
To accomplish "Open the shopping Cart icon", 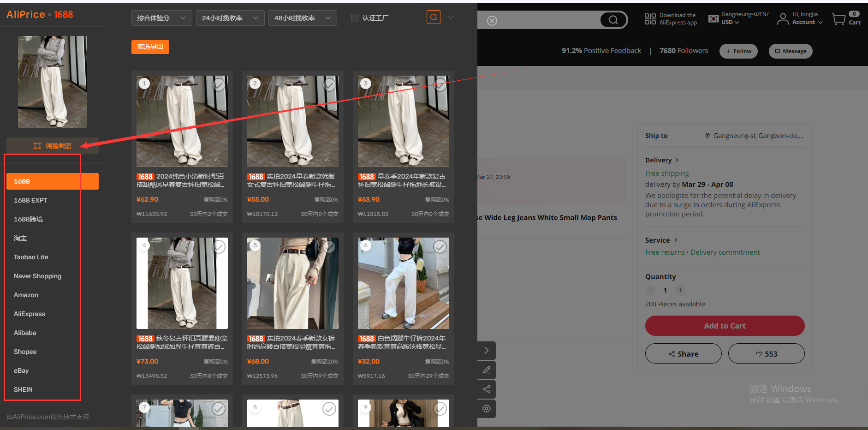I will coord(846,18).
